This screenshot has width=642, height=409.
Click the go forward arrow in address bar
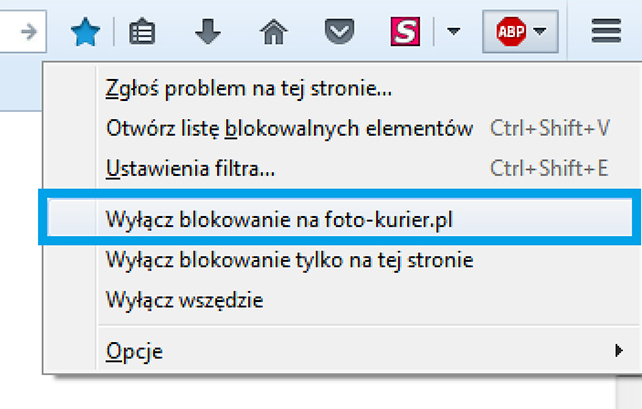(29, 32)
